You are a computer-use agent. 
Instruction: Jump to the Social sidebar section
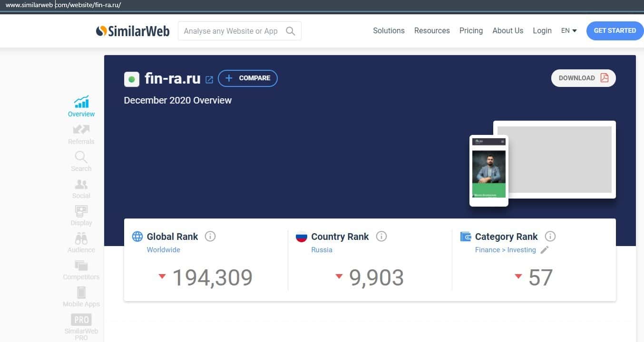pyautogui.click(x=81, y=189)
